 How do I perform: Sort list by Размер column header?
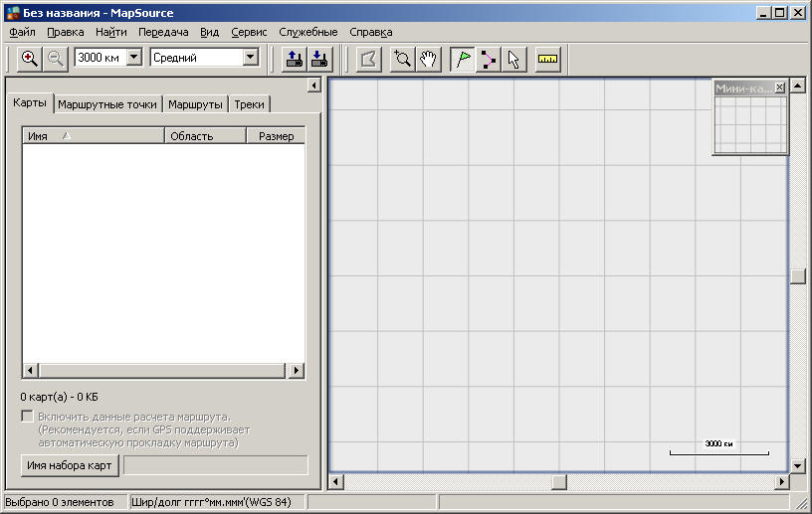pyautogui.click(x=276, y=136)
